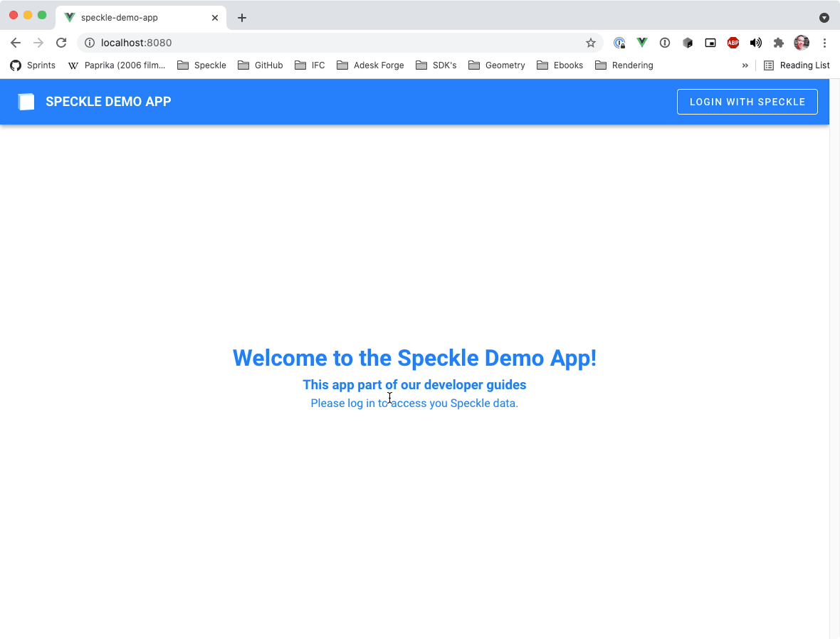View site information icon beside localhost

point(90,43)
